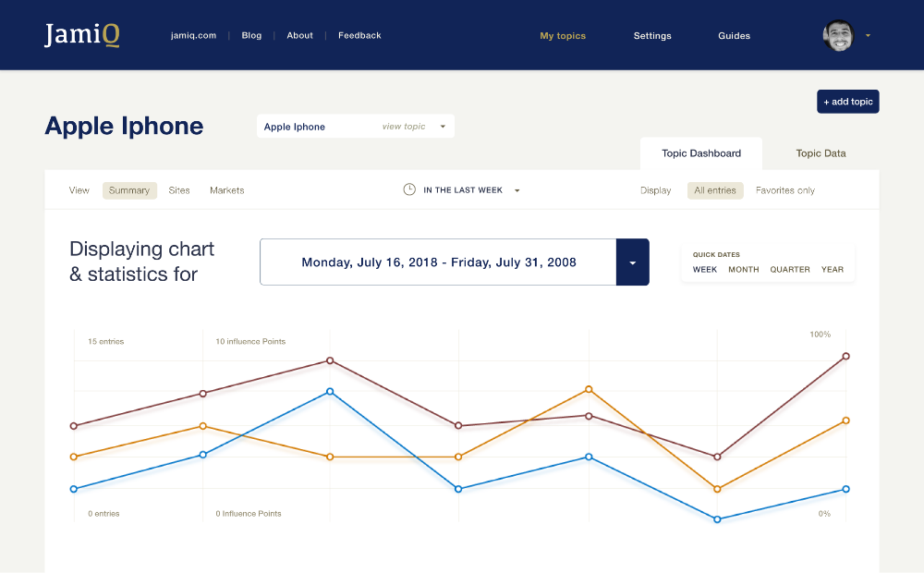Open Settings in the navigation
The image size is (924, 573).
(652, 36)
